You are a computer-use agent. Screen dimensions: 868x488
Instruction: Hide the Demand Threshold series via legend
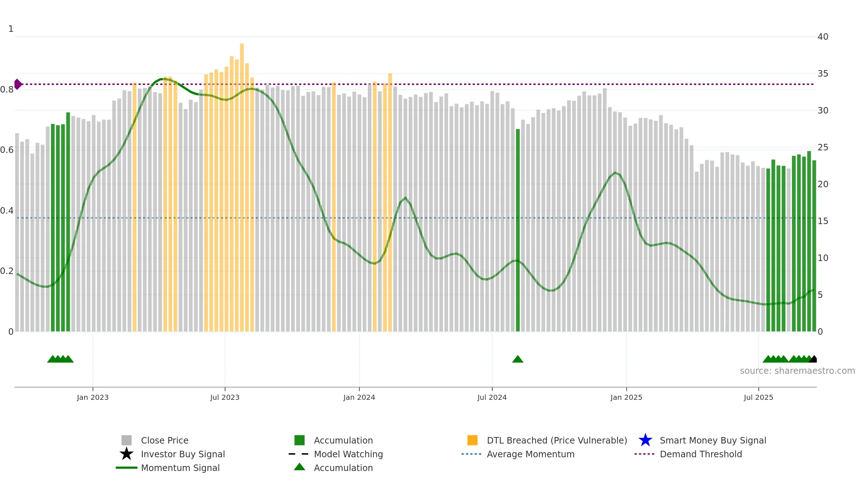[x=701, y=454]
